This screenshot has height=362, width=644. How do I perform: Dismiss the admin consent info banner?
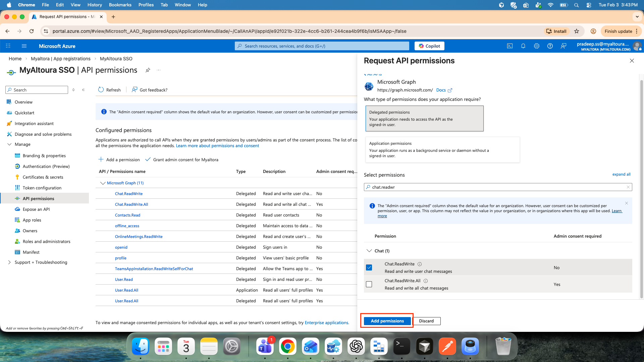tap(626, 203)
